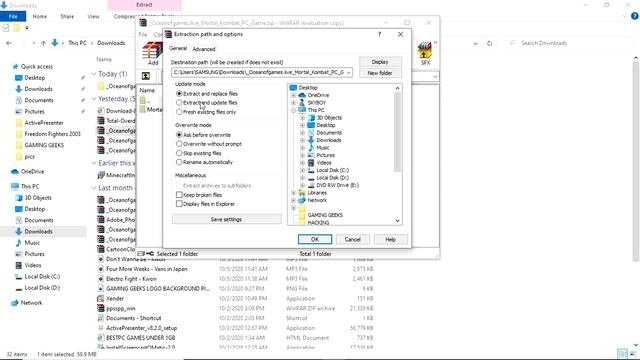640x360 pixels.
Task: Expand SKYBOY node in dialog tree
Action: coord(293,103)
